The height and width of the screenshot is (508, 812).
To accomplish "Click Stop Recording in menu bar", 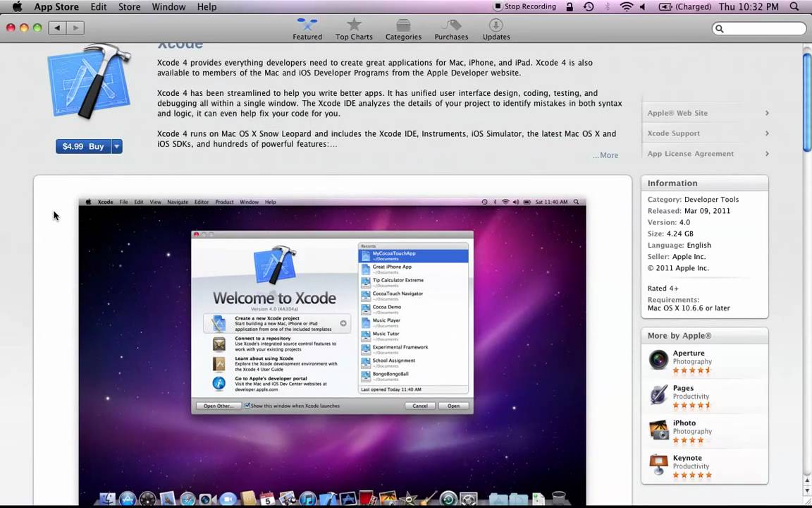I will pyautogui.click(x=524, y=7).
